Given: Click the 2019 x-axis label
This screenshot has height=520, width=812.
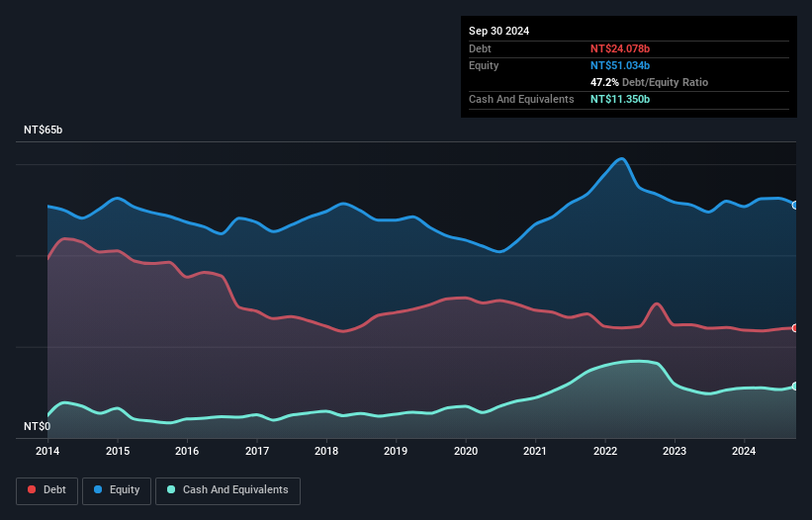Looking at the screenshot, I should pos(396,451).
